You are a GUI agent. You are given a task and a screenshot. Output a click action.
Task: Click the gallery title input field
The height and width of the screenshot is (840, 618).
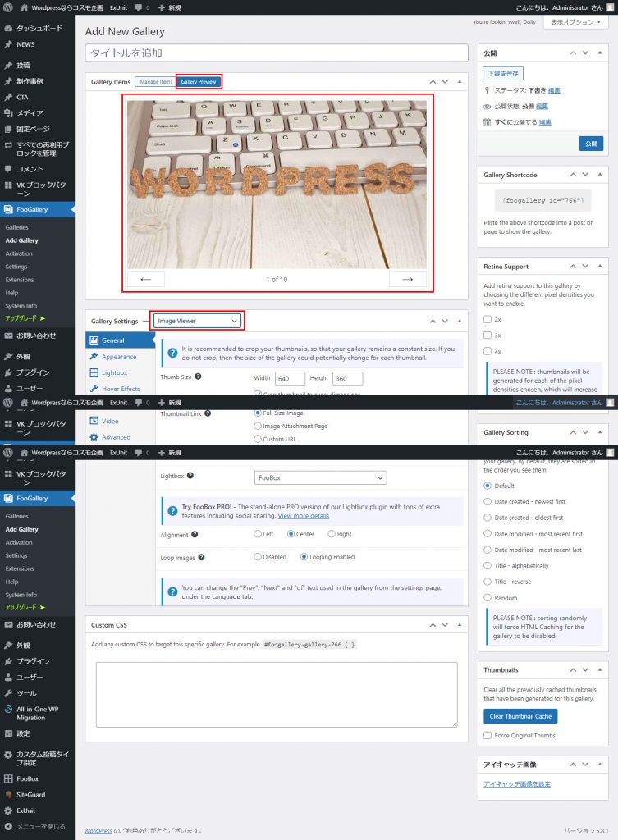pyautogui.click(x=276, y=52)
